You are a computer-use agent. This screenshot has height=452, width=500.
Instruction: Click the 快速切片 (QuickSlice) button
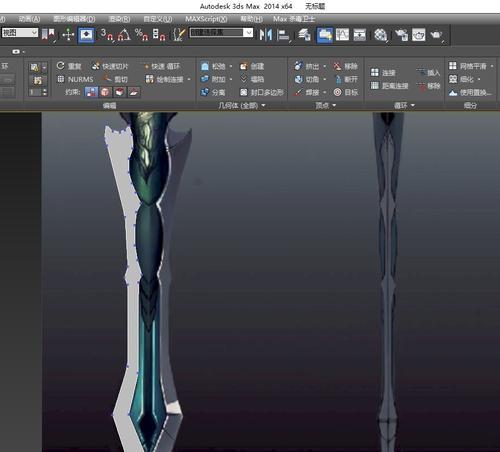[x=110, y=66]
